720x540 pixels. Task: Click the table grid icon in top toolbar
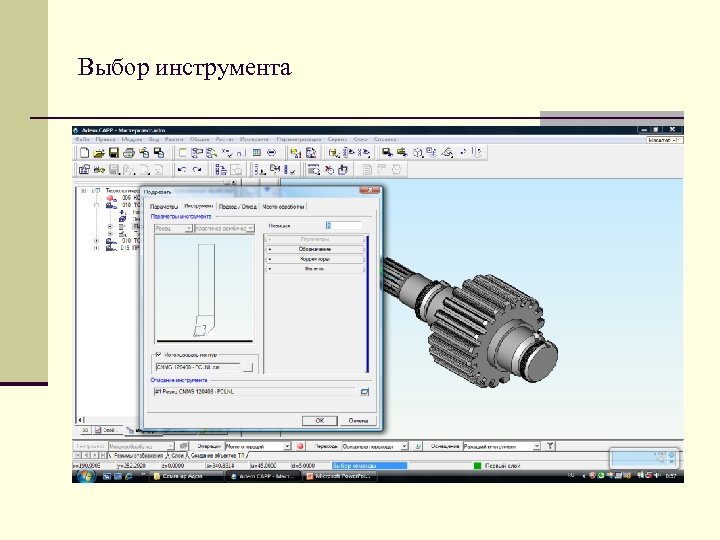(257, 152)
